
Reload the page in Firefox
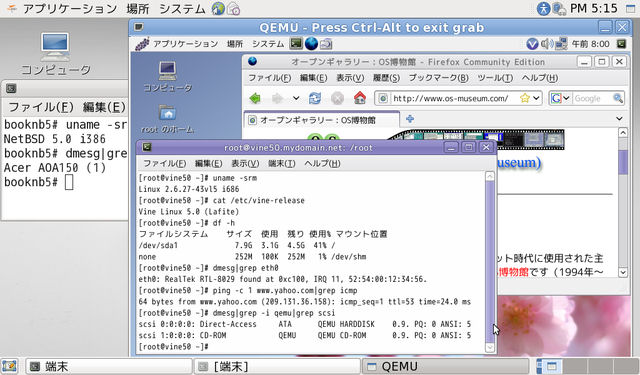coord(315,98)
